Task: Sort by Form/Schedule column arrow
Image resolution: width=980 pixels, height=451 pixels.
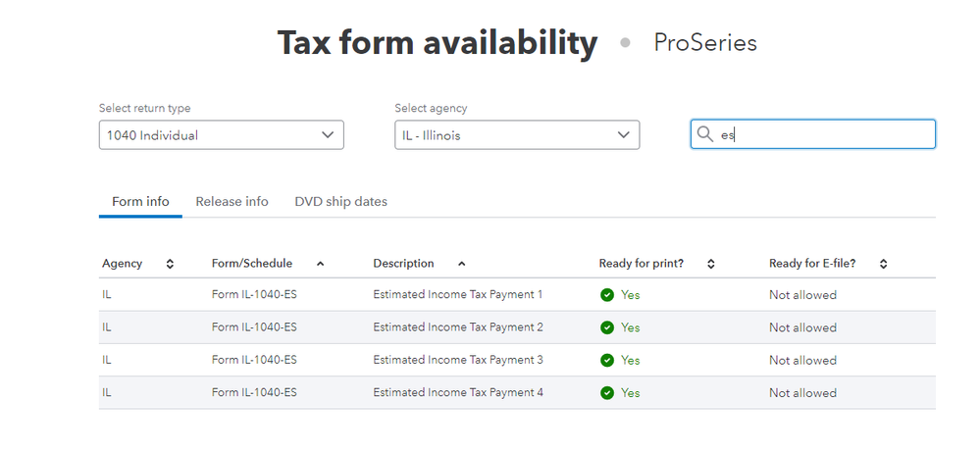Action: [320, 264]
